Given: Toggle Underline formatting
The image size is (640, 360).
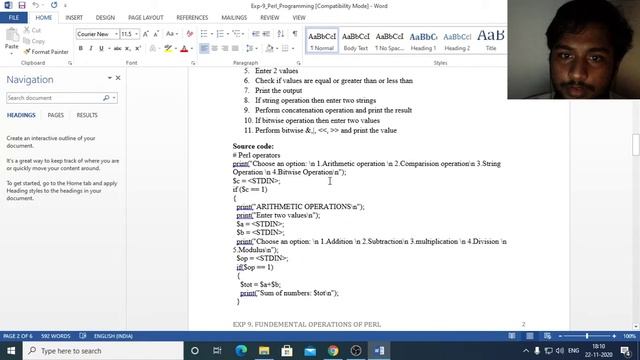Looking at the screenshot, I should point(101,49).
